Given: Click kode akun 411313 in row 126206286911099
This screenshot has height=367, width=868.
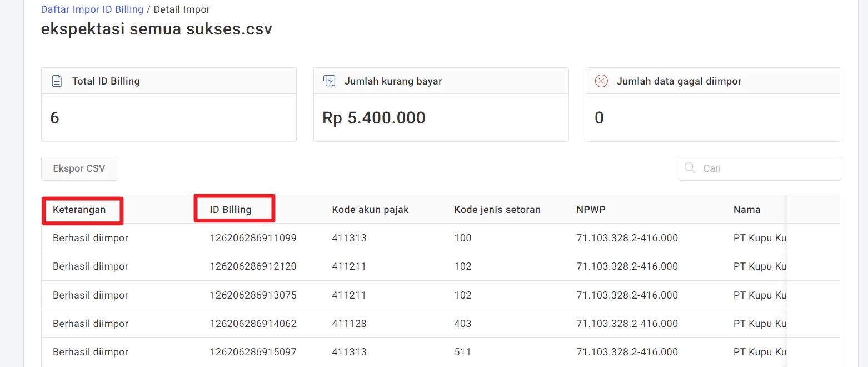Looking at the screenshot, I should coord(349,238).
